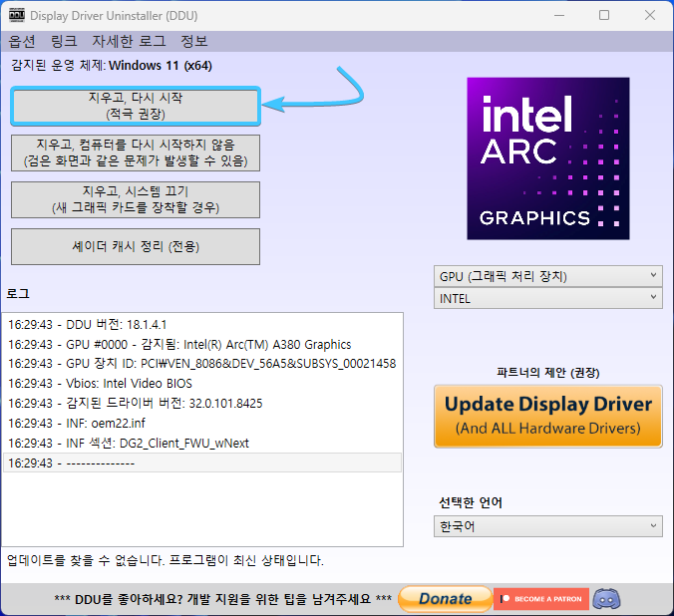Click the DDU app icon in title bar
This screenshot has width=674, height=616.
(17, 16)
